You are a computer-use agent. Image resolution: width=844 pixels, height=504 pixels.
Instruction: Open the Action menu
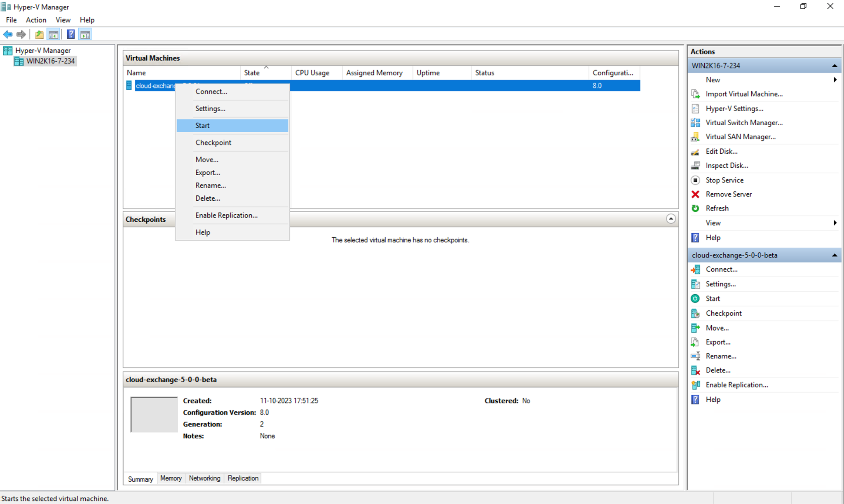36,20
